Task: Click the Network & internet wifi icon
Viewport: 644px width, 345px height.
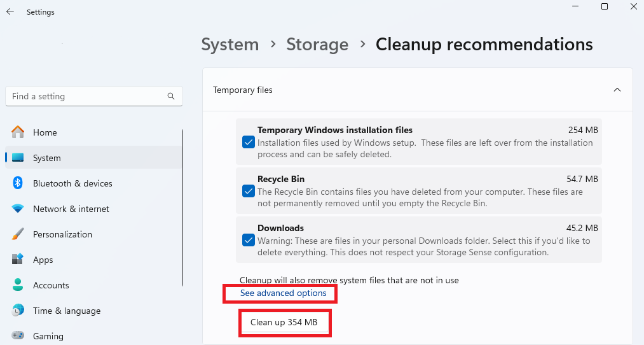Action: point(18,209)
